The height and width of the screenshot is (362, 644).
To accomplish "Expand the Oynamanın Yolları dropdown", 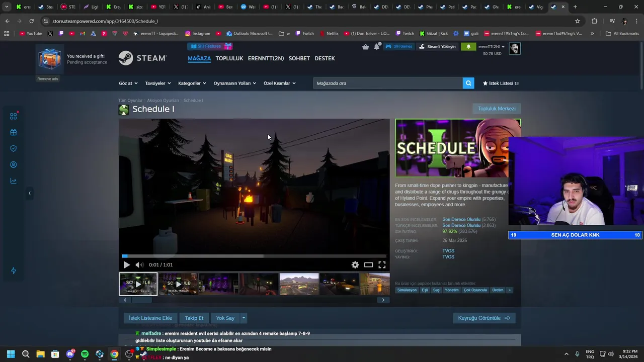I will (x=234, y=83).
